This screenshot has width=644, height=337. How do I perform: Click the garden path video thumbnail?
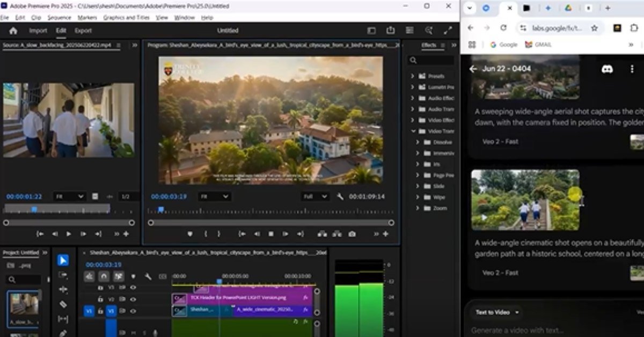pos(525,200)
